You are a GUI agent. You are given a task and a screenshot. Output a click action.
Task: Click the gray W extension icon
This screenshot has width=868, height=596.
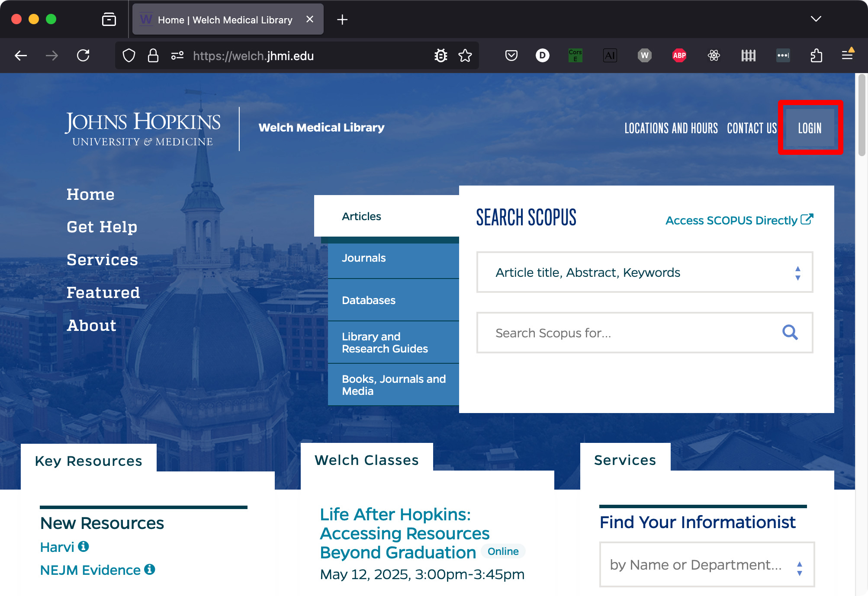point(645,55)
